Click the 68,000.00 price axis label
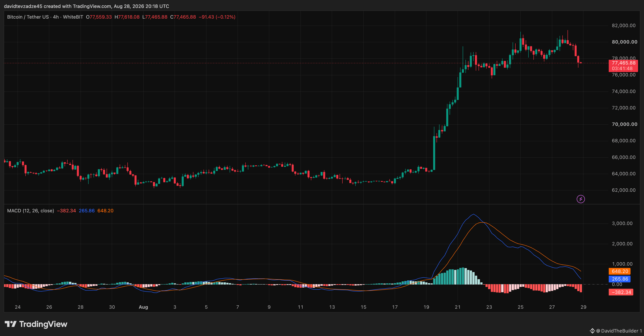Viewport: 644px width, 336px height. pos(624,141)
